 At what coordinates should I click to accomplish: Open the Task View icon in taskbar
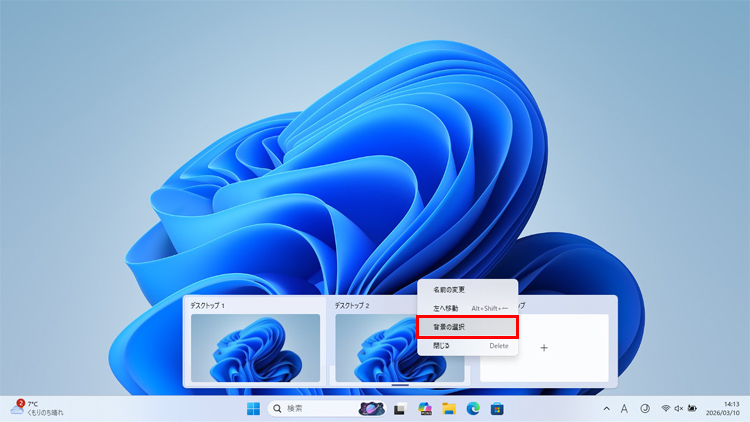pyautogui.click(x=399, y=408)
